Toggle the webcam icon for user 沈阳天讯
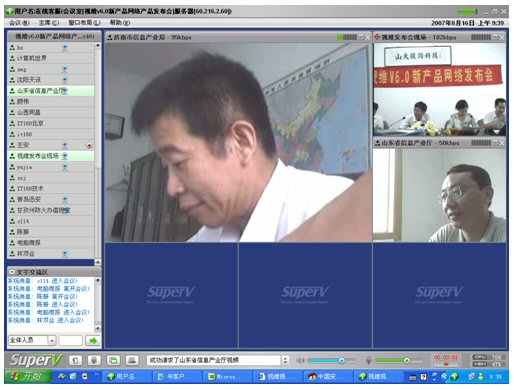Image resolution: width=514 pixels, height=390 pixels. point(65,80)
